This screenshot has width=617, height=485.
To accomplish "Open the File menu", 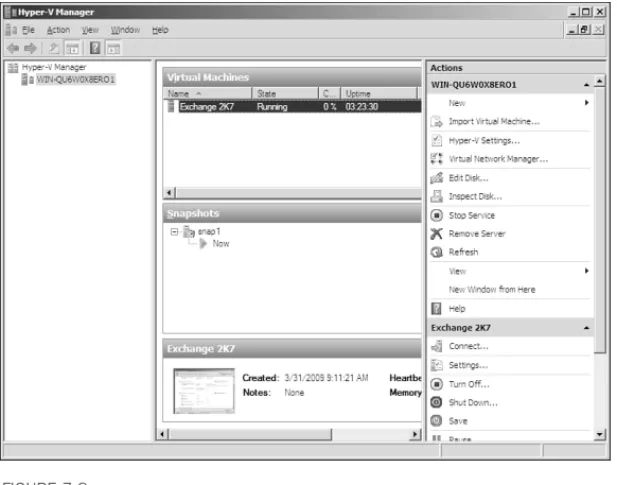I will pyautogui.click(x=28, y=30).
